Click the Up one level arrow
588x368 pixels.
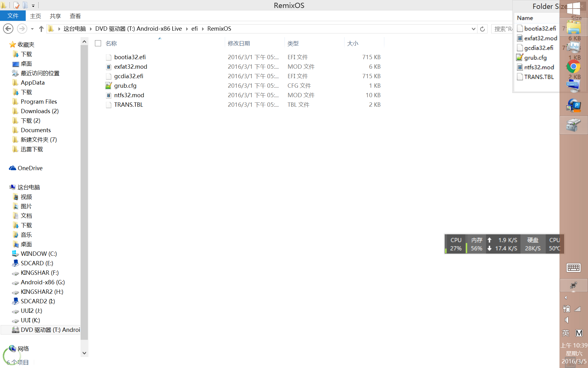coord(41,29)
